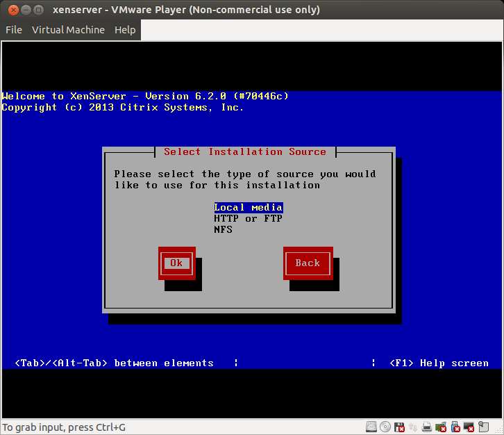Open the Virtual Machine menu
The height and width of the screenshot is (435, 504).
pos(68,30)
